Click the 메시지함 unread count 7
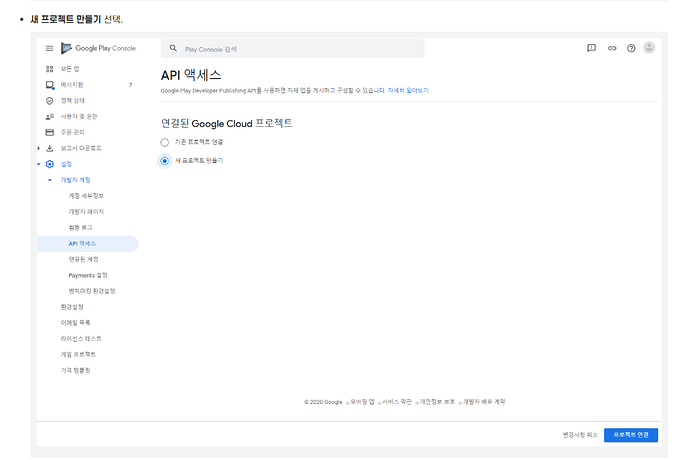Image resolution: width=690 pixels, height=460 pixels. [x=130, y=85]
